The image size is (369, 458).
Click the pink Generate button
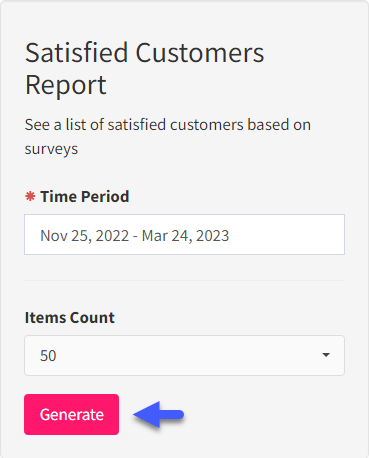(x=71, y=414)
